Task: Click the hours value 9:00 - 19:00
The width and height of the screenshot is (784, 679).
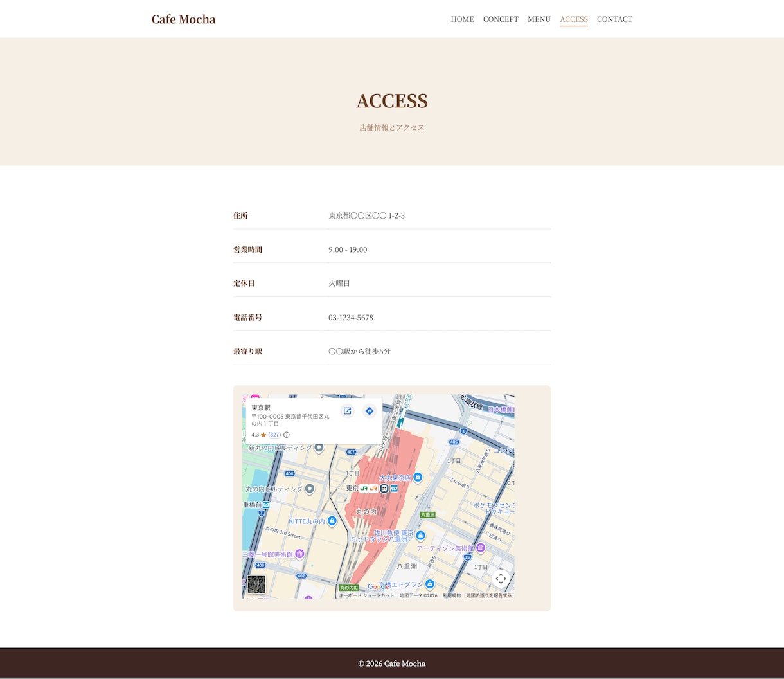Action: coord(348,249)
